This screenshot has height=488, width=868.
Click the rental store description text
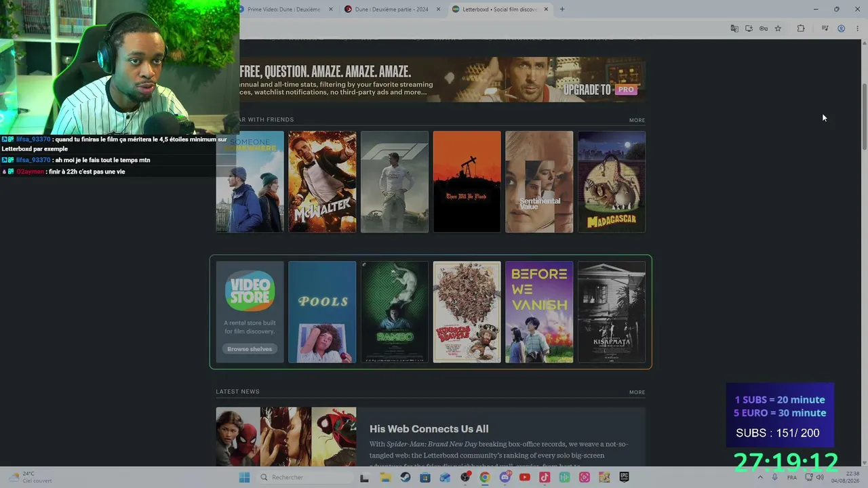click(x=250, y=327)
